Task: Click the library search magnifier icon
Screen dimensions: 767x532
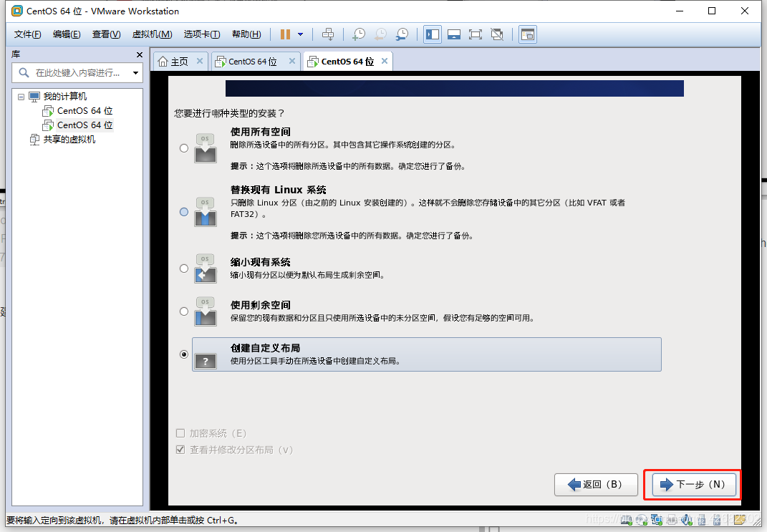Action: click(x=24, y=73)
